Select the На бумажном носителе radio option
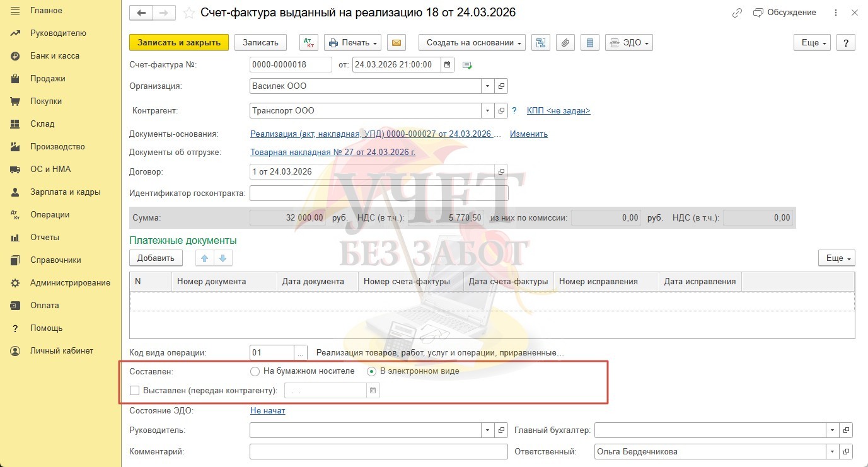The image size is (868, 467). [x=255, y=371]
